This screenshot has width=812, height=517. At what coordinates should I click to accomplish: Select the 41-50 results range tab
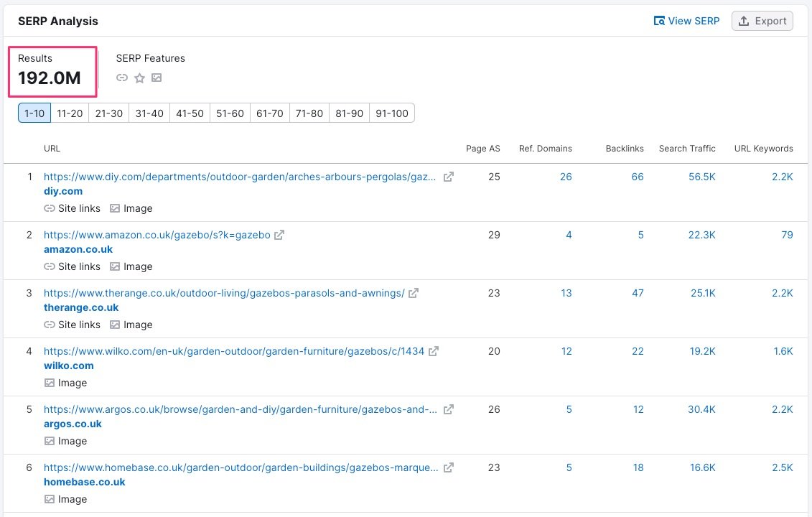click(190, 113)
